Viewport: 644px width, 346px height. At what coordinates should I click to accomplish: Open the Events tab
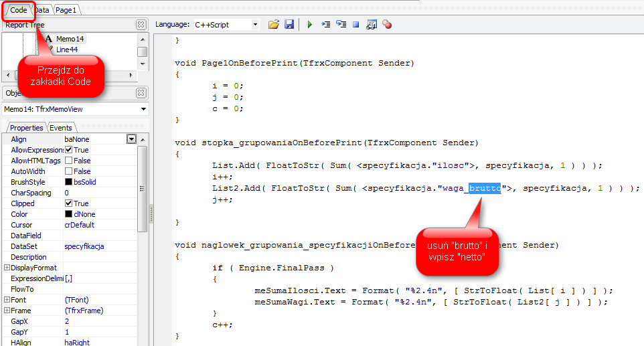pyautogui.click(x=61, y=128)
